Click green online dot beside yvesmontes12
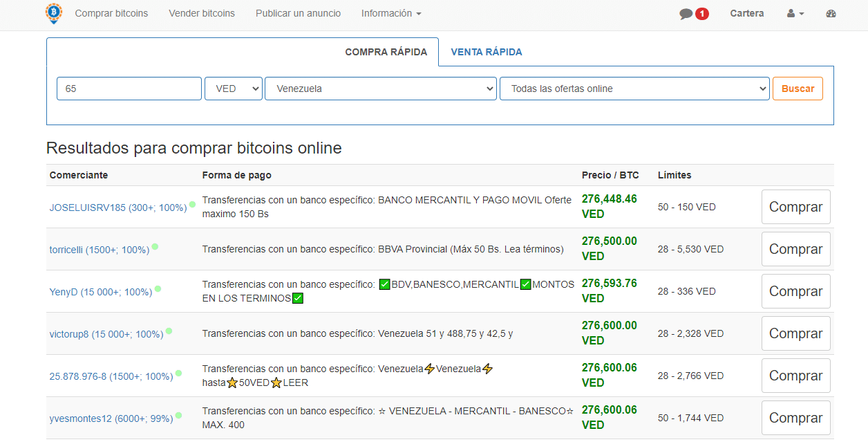 (179, 415)
